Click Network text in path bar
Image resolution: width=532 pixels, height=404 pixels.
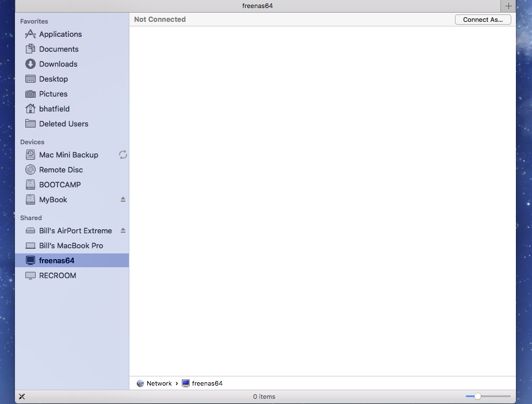pyautogui.click(x=159, y=383)
